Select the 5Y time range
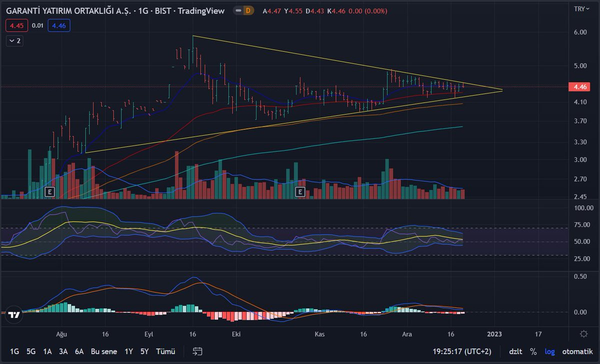600x364 pixels. (144, 351)
